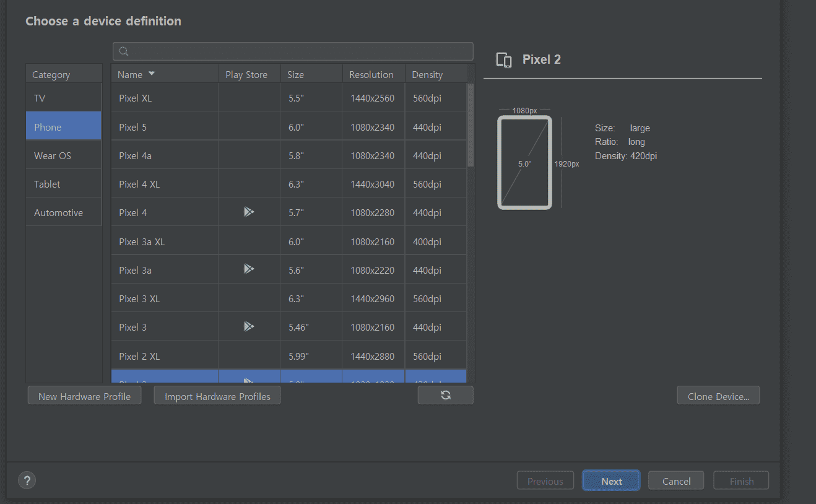Click the Pixel 2 device icon in preview
The width and height of the screenshot is (816, 504).
[504, 60]
